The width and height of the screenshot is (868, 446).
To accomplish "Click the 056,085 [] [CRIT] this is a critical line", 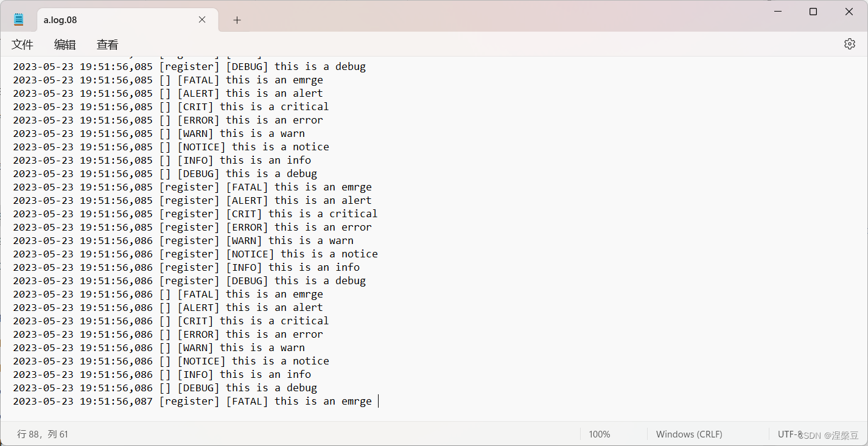I will tap(171, 106).
